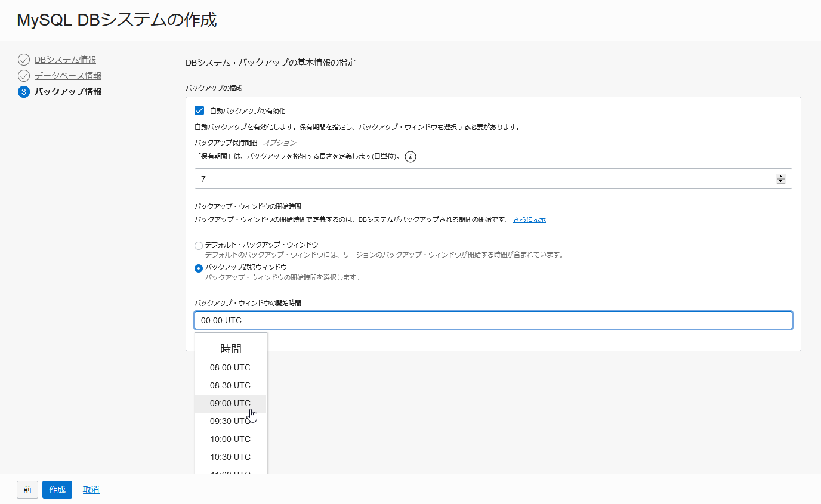Click the info icon beside retention description

(410, 157)
